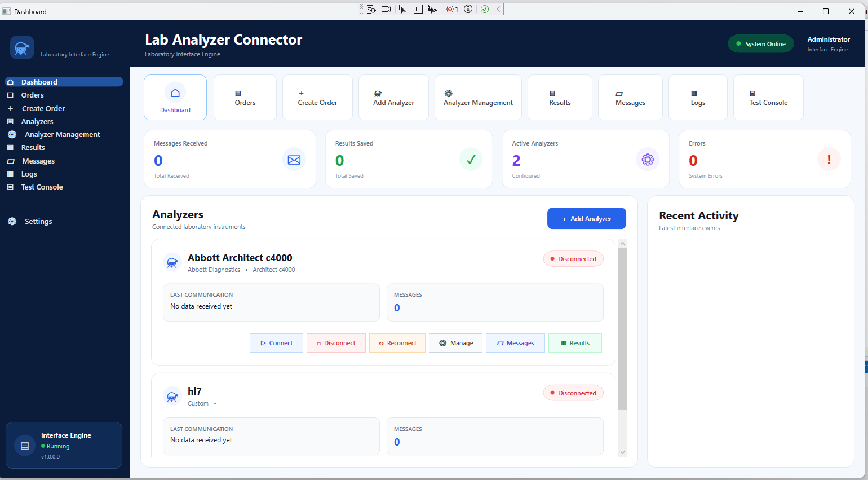
Task: Click the blue Add Analyzer button
Action: tap(586, 218)
